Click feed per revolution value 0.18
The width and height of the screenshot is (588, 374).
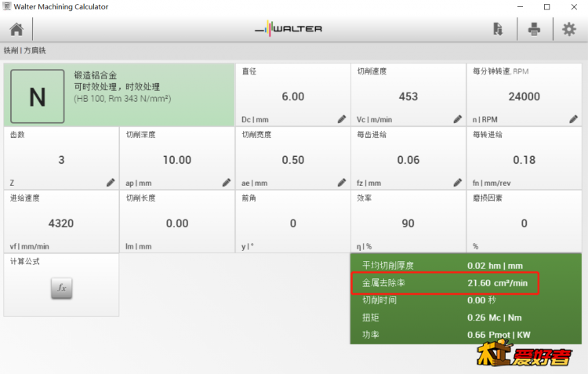tap(524, 160)
